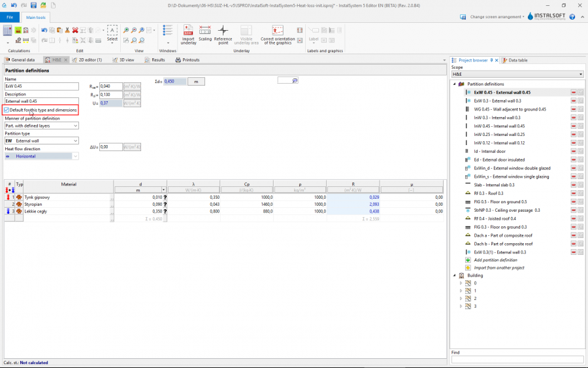The height and width of the screenshot is (368, 588).
Task: Click the red delete X icon
Action: (x=75, y=30)
